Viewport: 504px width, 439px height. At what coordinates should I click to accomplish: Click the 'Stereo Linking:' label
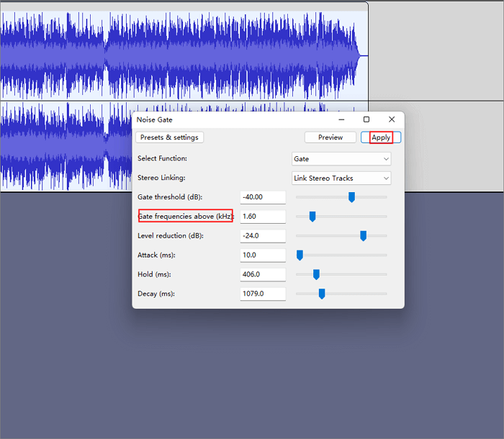coord(161,178)
